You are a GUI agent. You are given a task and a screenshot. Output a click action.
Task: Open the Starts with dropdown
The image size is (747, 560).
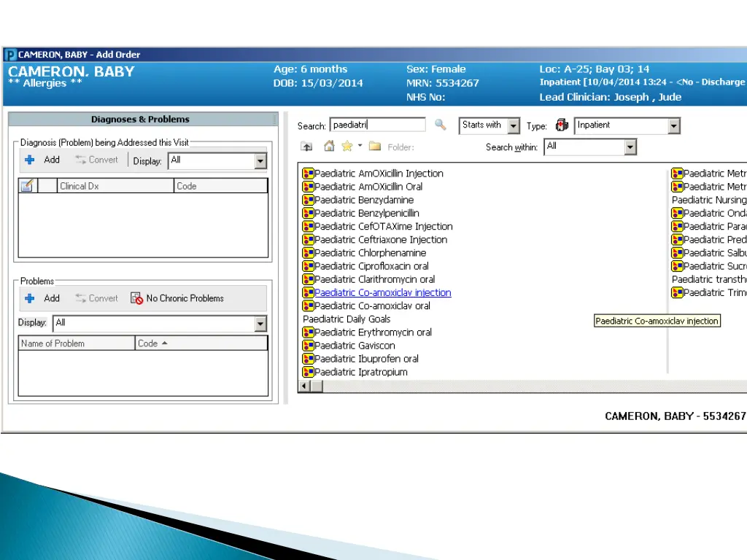(513, 126)
